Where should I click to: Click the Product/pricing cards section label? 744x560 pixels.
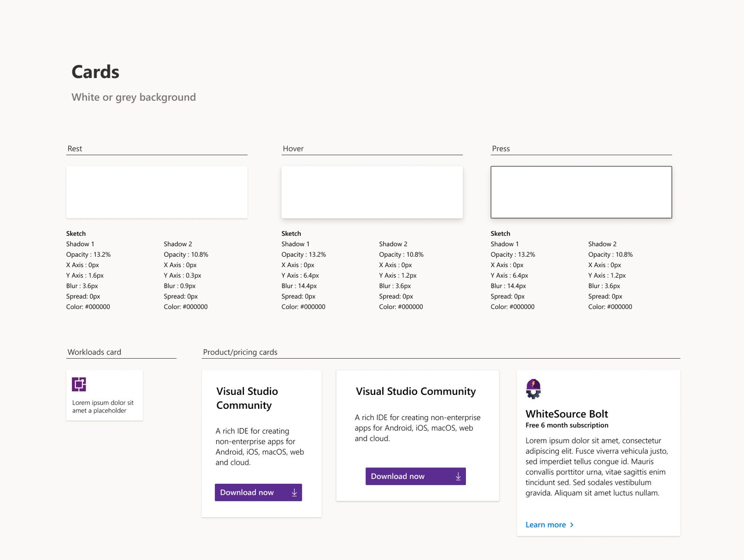tap(240, 352)
